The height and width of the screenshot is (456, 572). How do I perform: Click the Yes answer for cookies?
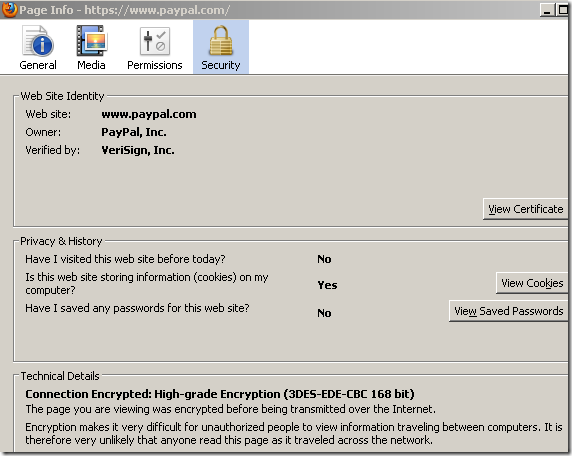[327, 285]
